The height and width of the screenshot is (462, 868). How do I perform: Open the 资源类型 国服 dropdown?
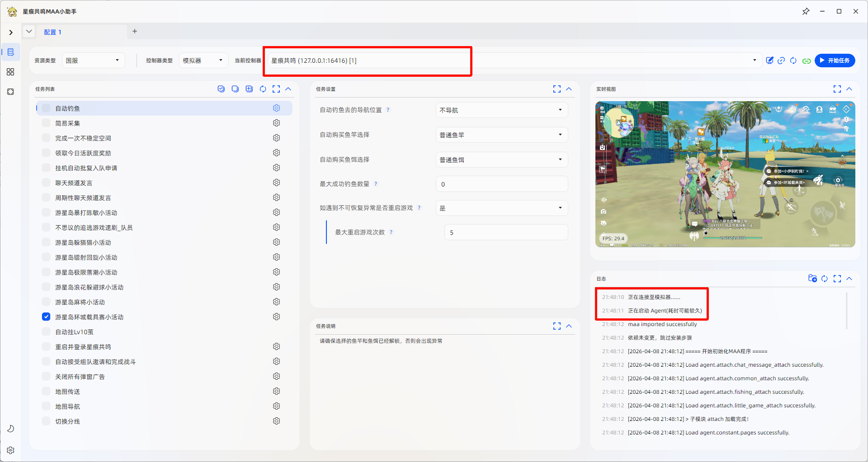pos(93,61)
